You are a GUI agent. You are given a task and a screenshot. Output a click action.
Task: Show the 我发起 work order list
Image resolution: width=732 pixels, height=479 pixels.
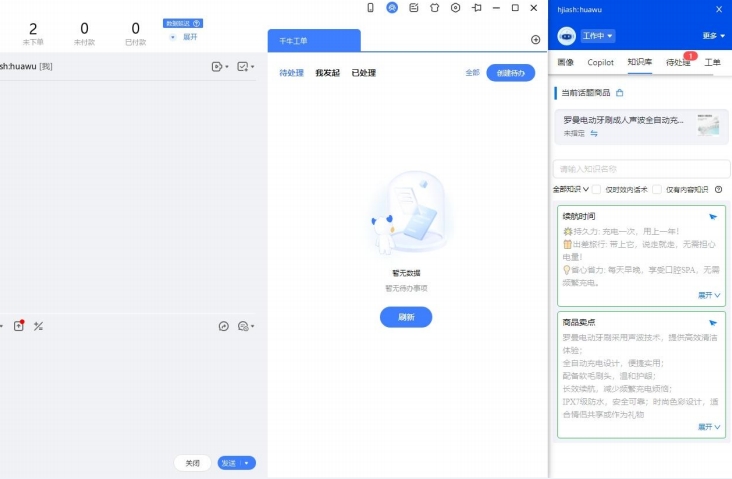327,73
